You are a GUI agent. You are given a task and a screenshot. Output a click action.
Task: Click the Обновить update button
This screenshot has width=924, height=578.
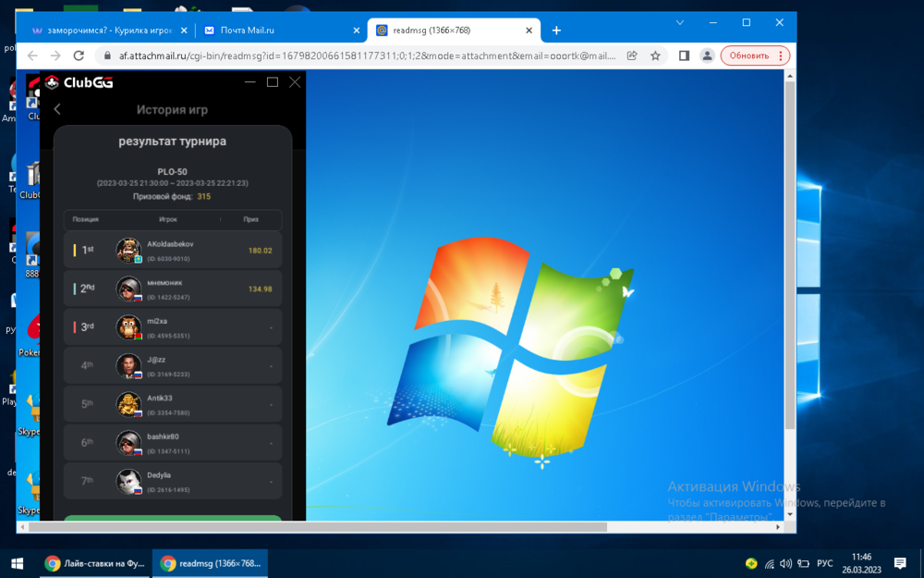748,55
